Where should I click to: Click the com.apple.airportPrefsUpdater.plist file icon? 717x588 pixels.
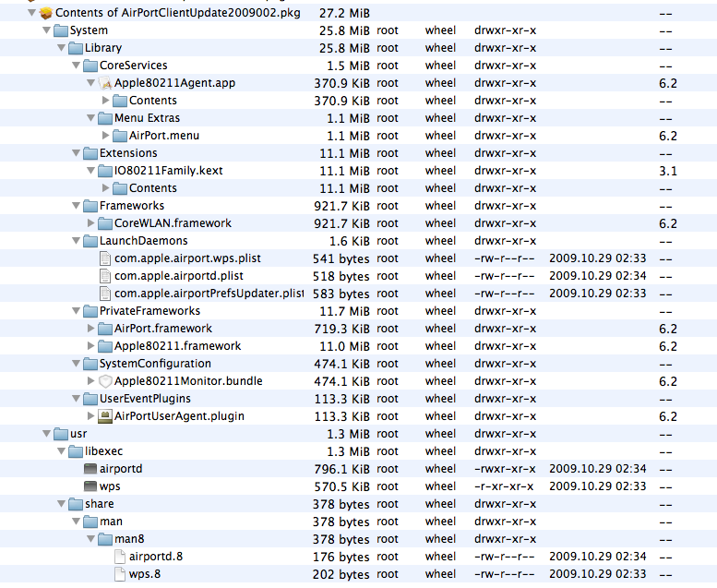[x=105, y=294]
